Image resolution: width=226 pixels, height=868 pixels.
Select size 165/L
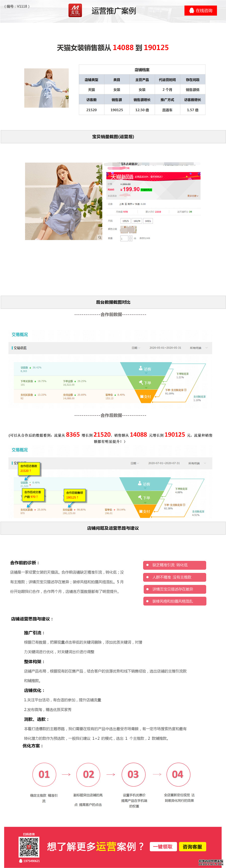click(148, 221)
